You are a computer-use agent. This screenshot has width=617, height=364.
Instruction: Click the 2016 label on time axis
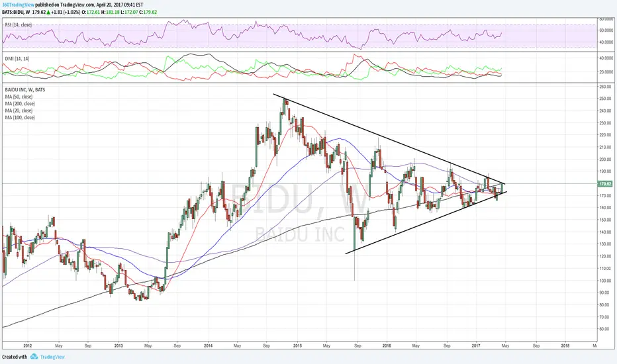pos(387,346)
